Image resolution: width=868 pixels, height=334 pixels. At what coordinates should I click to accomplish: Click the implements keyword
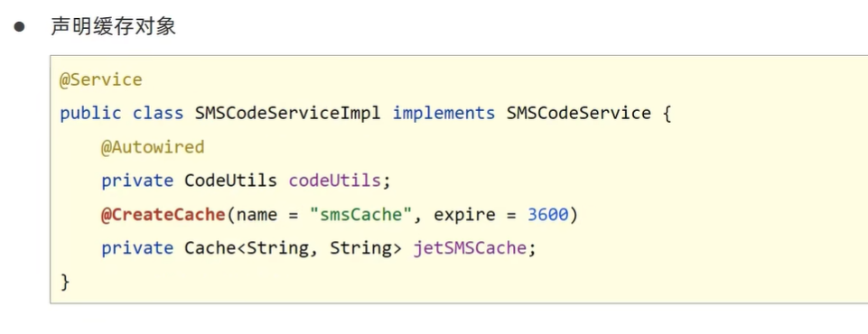[444, 114]
